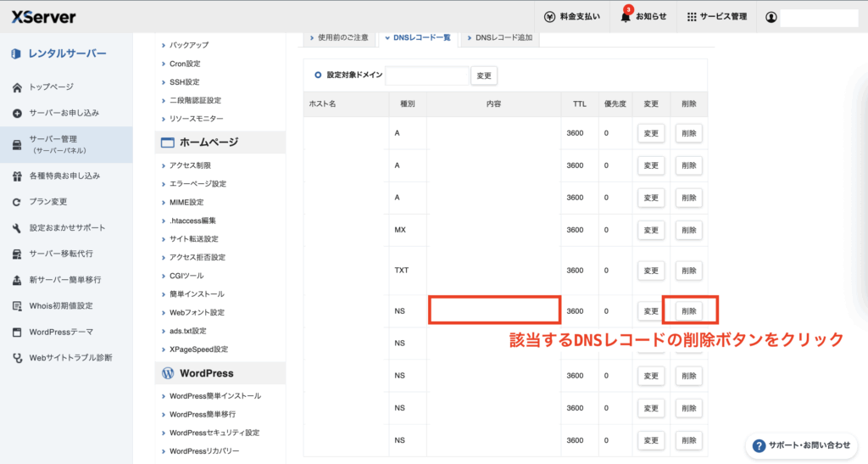Open XPageSpeed設定 link
The height and width of the screenshot is (464, 868).
point(198,349)
